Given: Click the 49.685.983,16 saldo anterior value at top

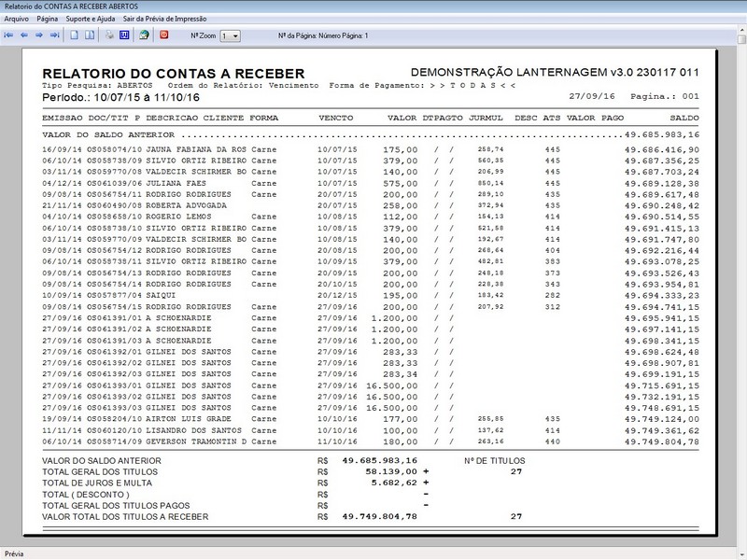Looking at the screenshot, I should coord(662,134).
